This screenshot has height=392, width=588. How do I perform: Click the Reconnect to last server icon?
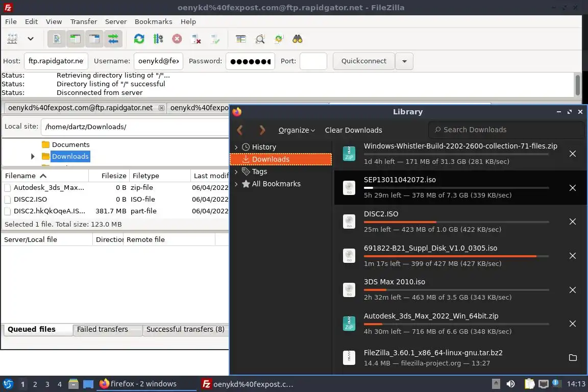tap(215, 39)
